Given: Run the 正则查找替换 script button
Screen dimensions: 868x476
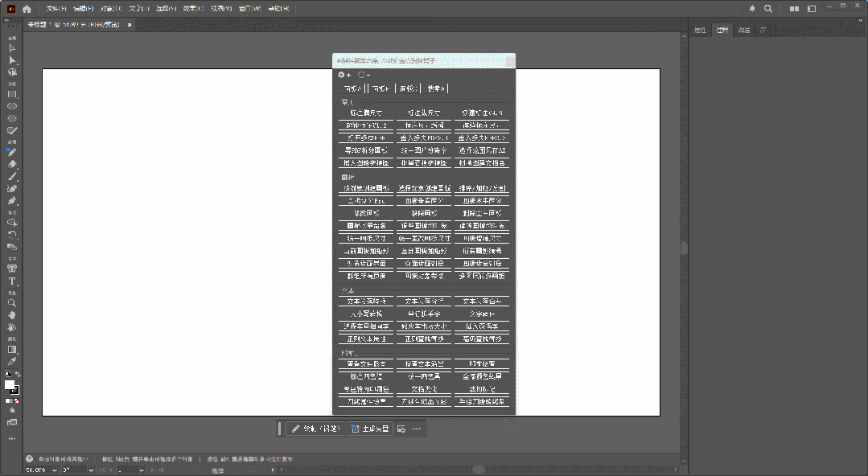Looking at the screenshot, I should (x=424, y=339).
